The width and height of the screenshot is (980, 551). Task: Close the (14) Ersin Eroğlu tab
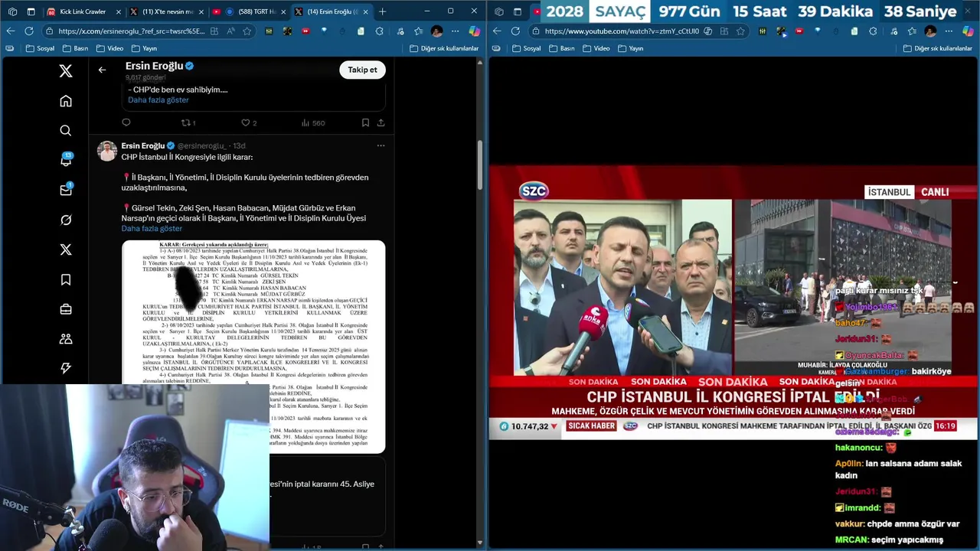366,11
